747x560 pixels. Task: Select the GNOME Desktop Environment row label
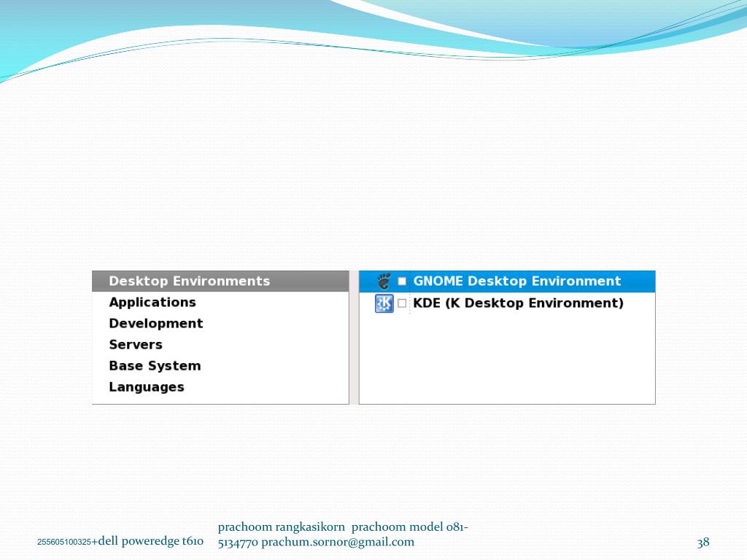click(x=517, y=281)
